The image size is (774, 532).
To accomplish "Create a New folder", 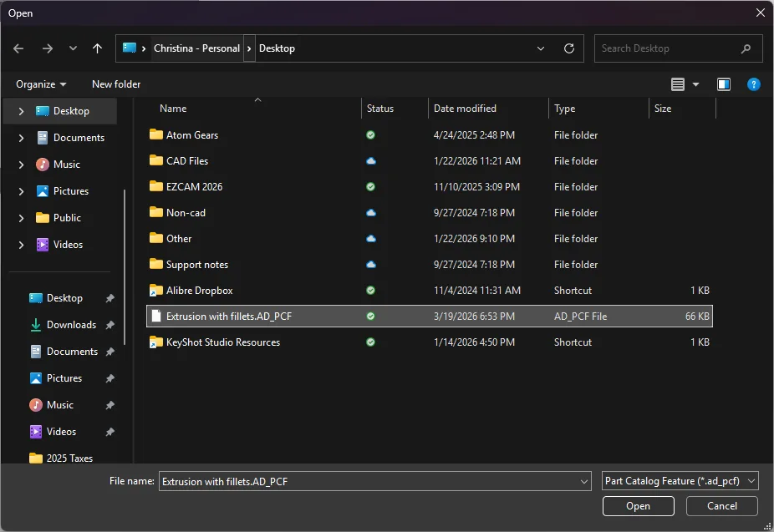I will (x=116, y=84).
